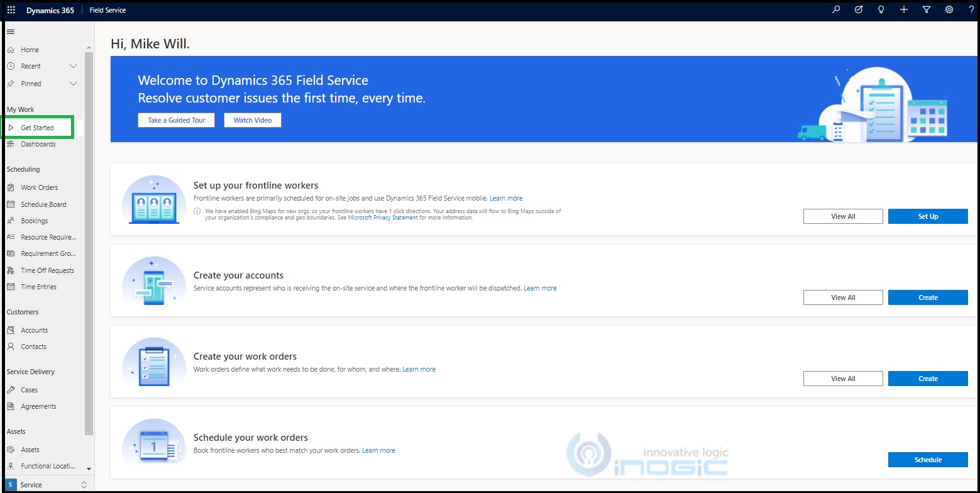
Task: Go to Schedule Board navigation item
Action: [43, 204]
